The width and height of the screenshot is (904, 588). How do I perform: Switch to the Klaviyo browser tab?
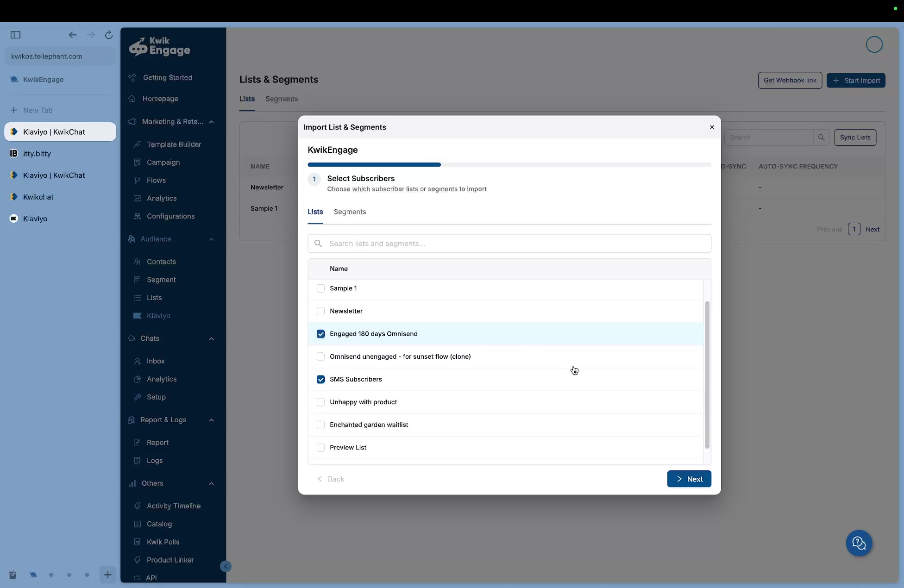point(60,219)
